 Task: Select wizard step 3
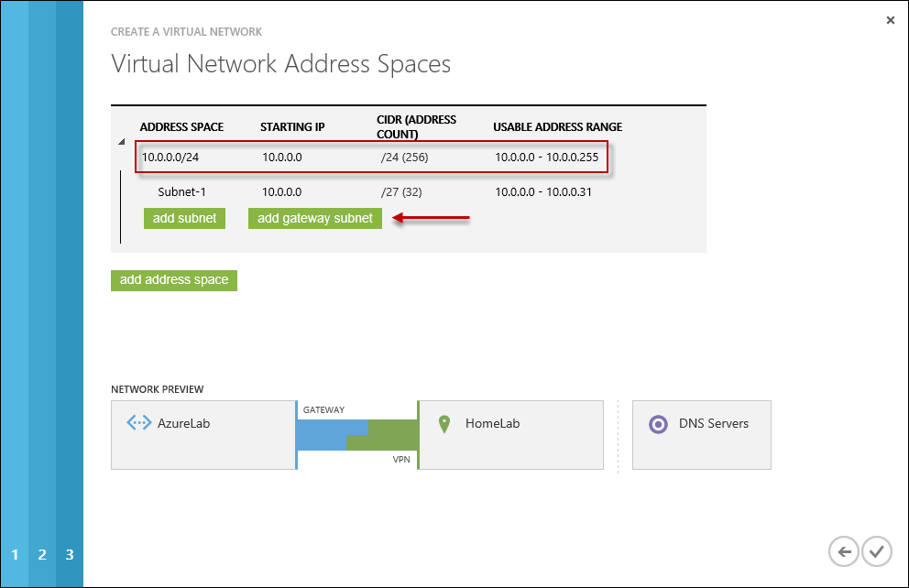[x=70, y=554]
